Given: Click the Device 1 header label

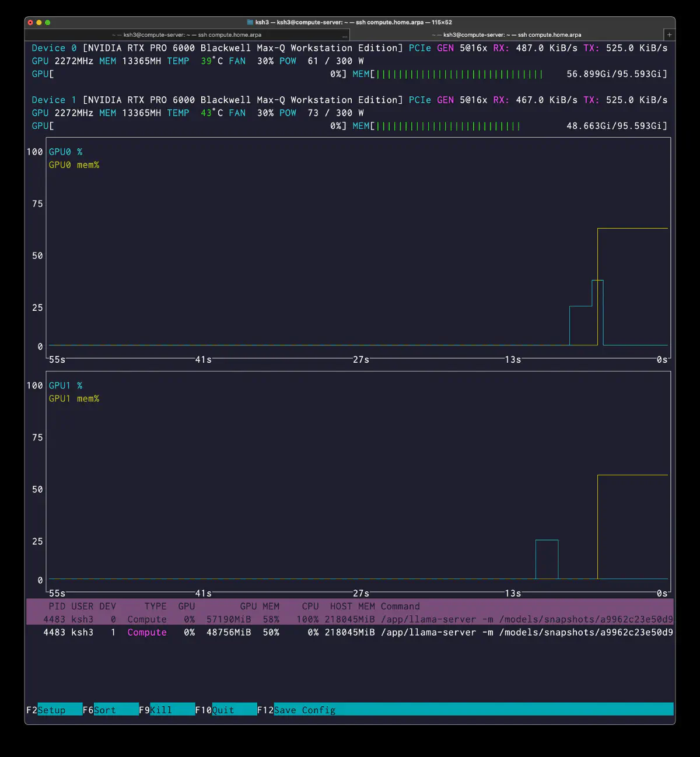Looking at the screenshot, I should (54, 100).
